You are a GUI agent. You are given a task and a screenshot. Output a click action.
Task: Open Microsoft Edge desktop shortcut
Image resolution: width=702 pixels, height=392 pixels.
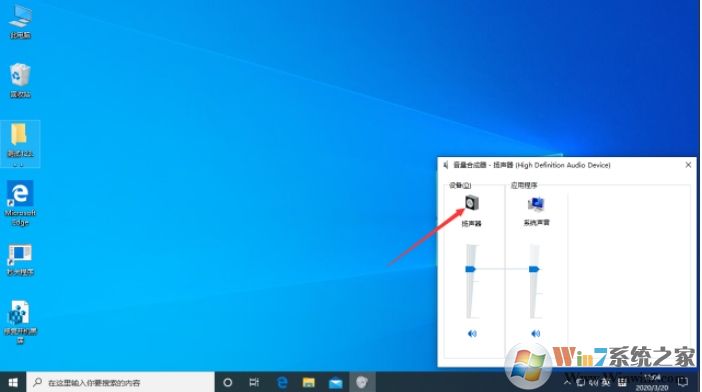pos(20,204)
